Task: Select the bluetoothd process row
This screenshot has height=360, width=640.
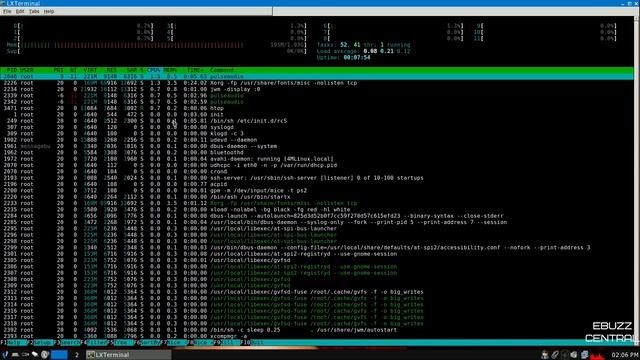Action: (x=317, y=152)
